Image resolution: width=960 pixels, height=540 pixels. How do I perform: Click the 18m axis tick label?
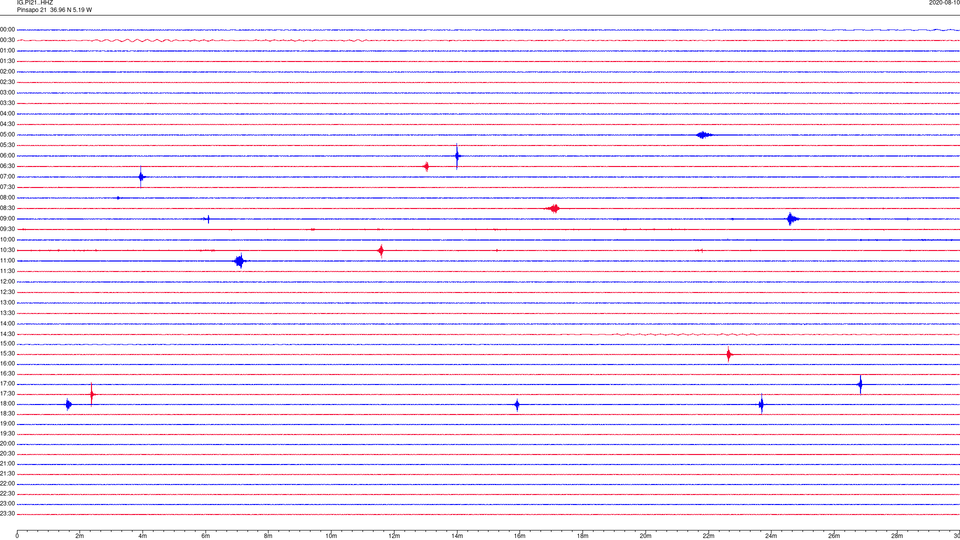click(582, 536)
